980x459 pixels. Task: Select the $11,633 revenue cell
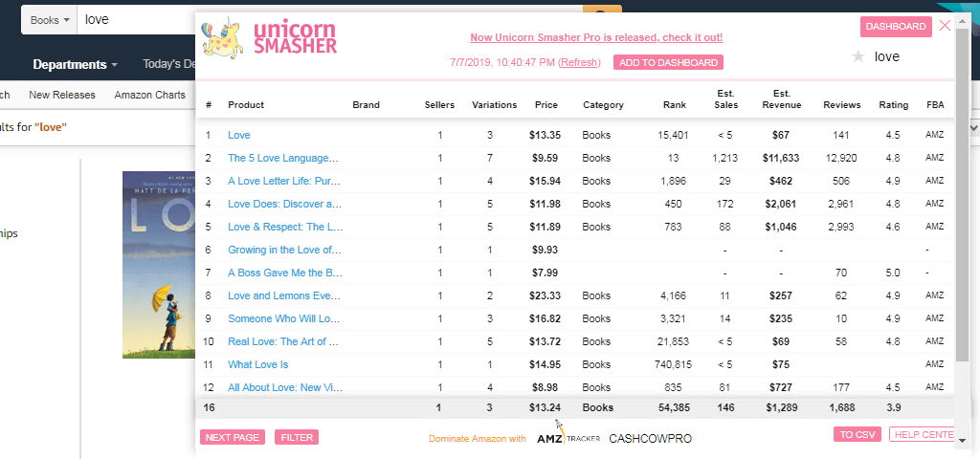pos(781,158)
